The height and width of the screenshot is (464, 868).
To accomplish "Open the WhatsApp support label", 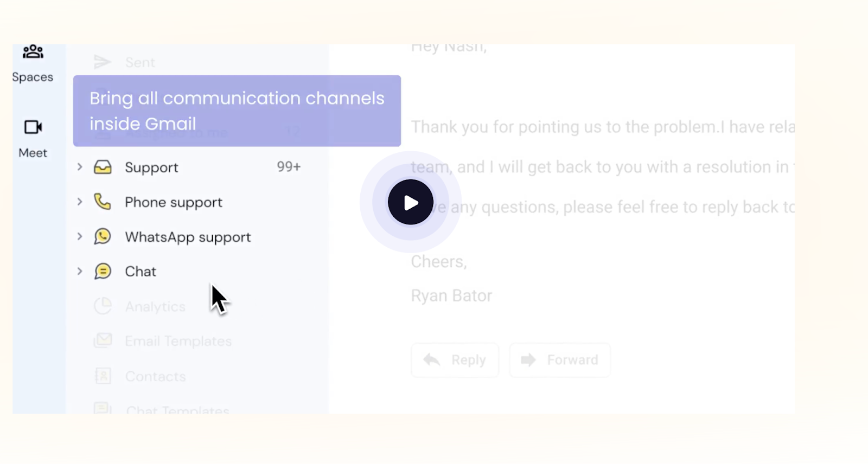I will tap(188, 237).
